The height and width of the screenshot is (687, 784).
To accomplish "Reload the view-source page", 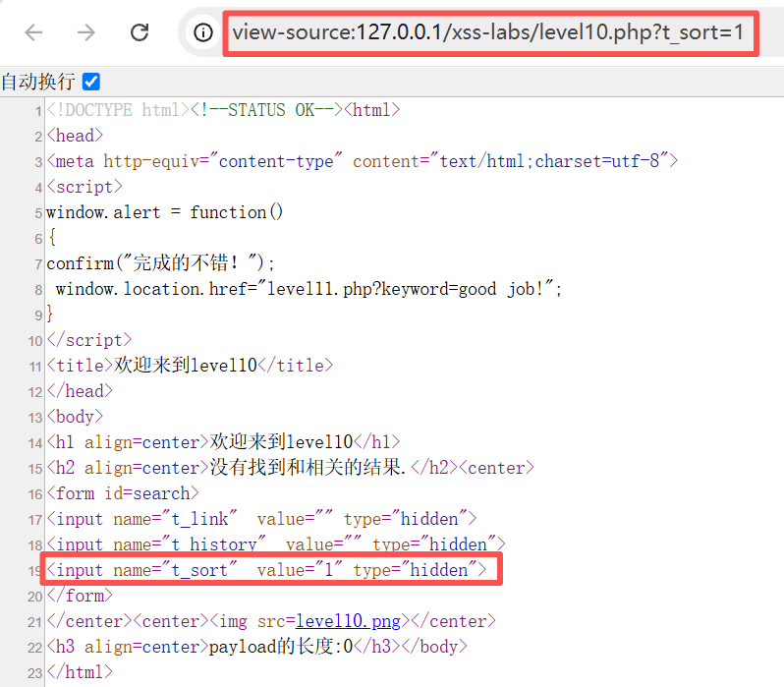I will coord(140,32).
